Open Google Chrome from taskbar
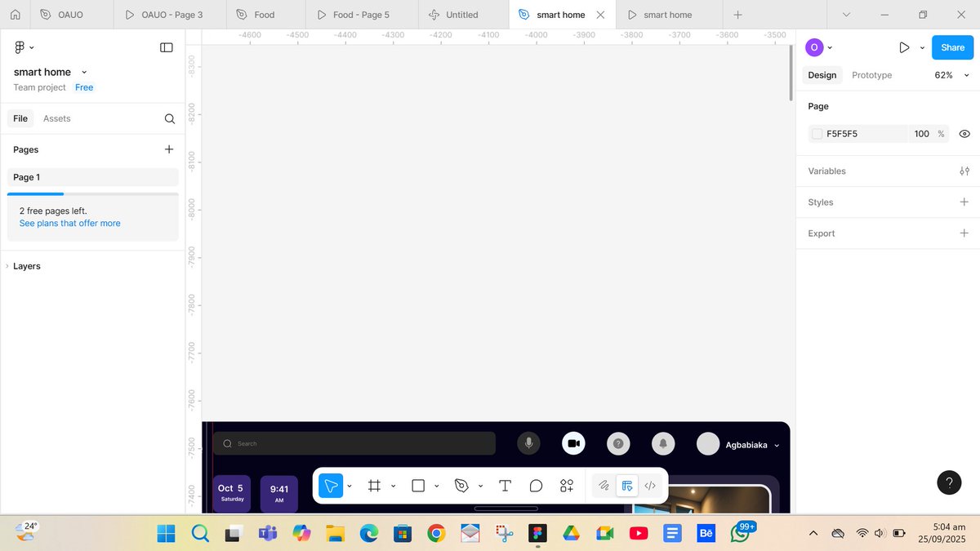 pos(436,534)
